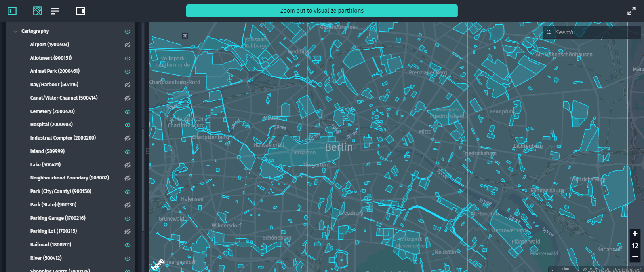Hide the Animal Park (2000461) layer
This screenshot has width=644, height=272.
[x=128, y=72]
